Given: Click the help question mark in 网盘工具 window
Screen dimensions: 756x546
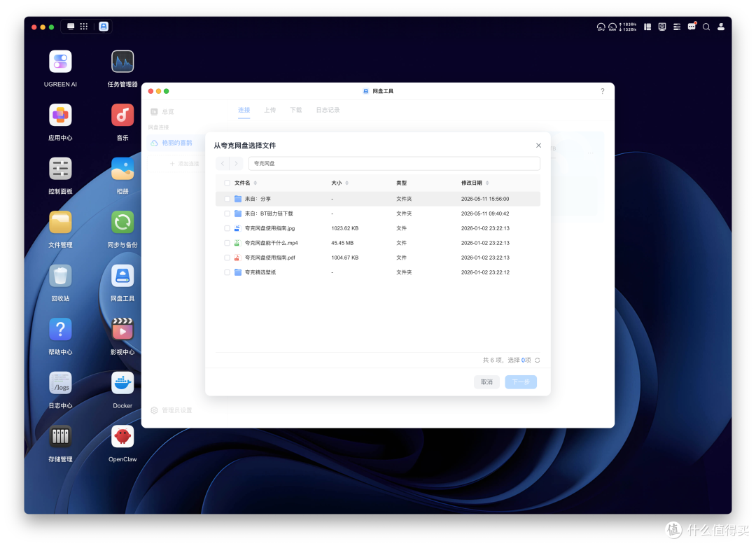Looking at the screenshot, I should (602, 91).
